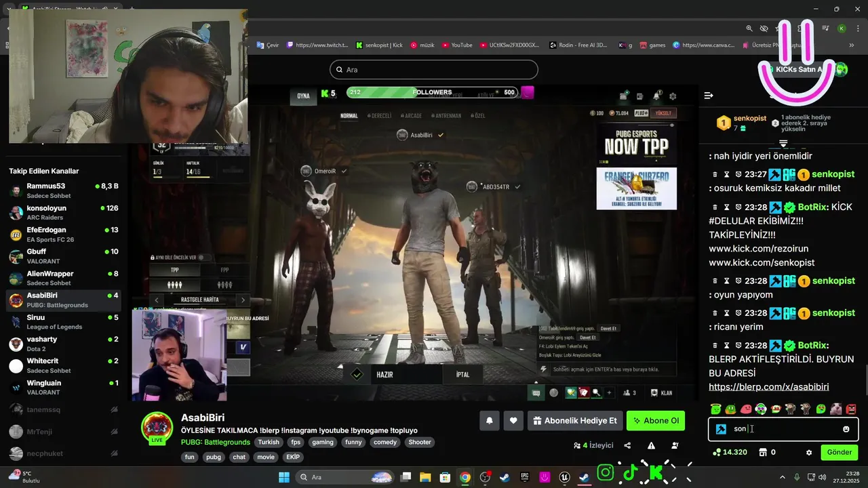Expand more bookmarks chevron
This screenshot has height=488, width=868.
click(x=852, y=45)
